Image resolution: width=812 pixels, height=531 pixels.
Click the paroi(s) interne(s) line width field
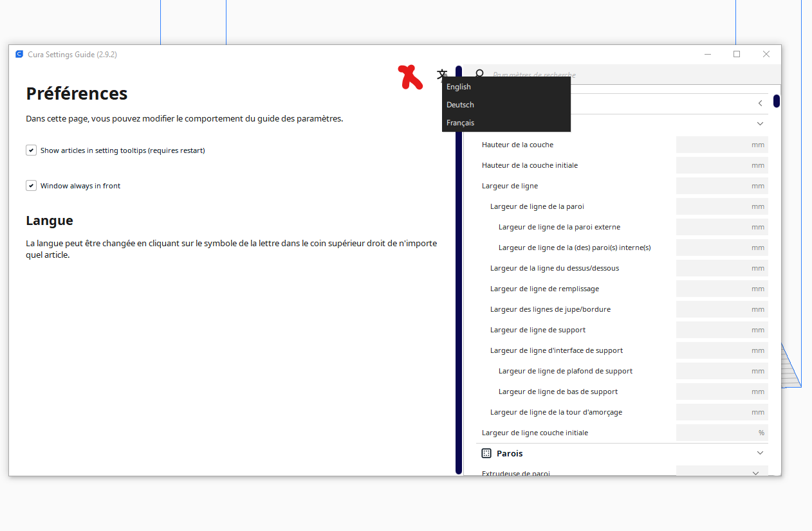[722, 248]
